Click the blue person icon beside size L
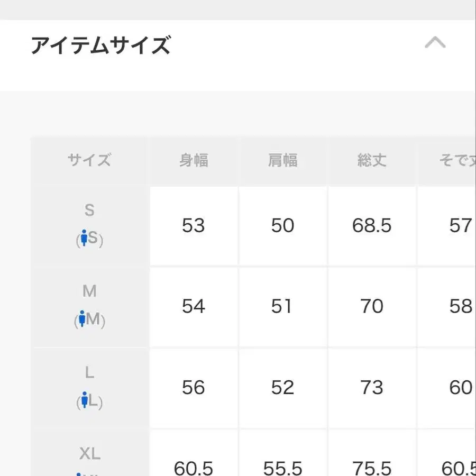This screenshot has width=476, height=476. 84,401
